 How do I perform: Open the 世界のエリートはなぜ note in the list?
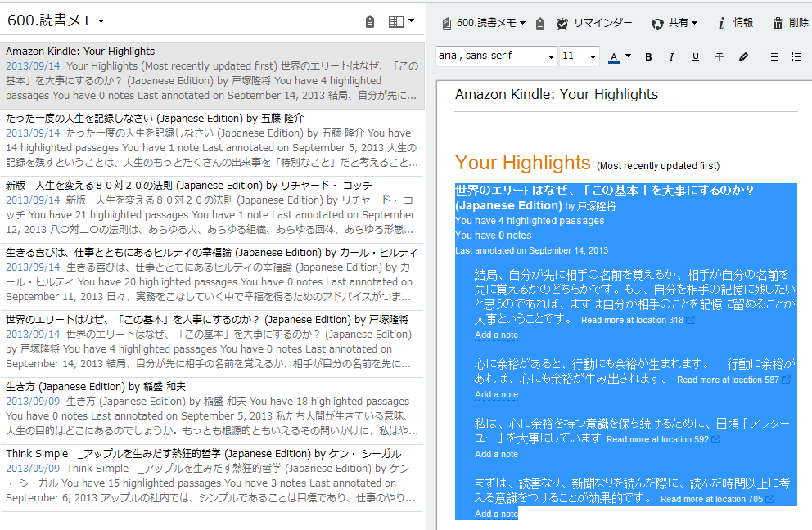pyautogui.click(x=212, y=344)
